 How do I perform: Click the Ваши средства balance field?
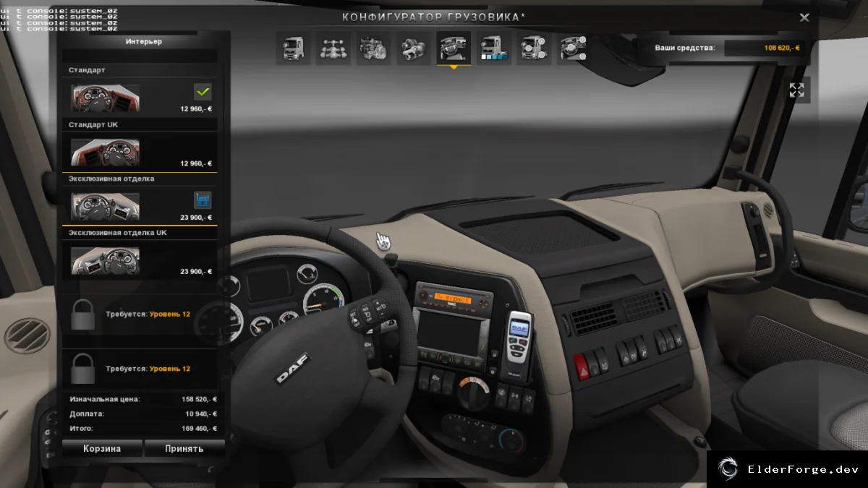point(768,48)
